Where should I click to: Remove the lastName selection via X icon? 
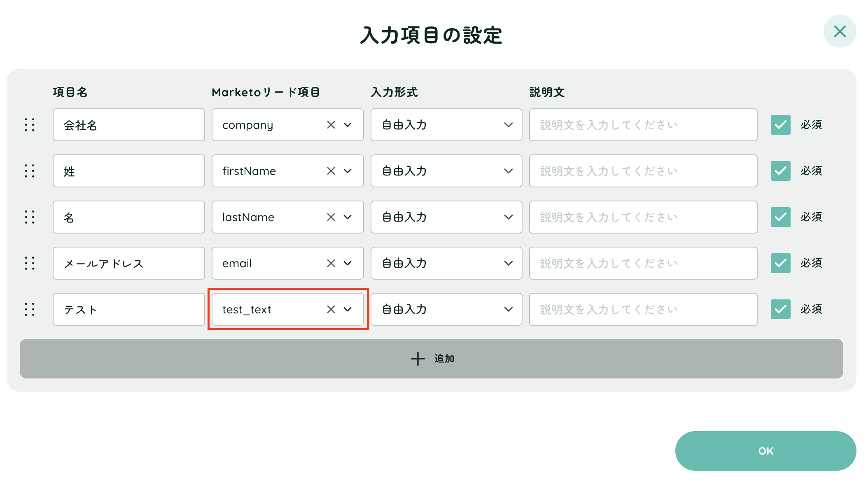coord(331,217)
